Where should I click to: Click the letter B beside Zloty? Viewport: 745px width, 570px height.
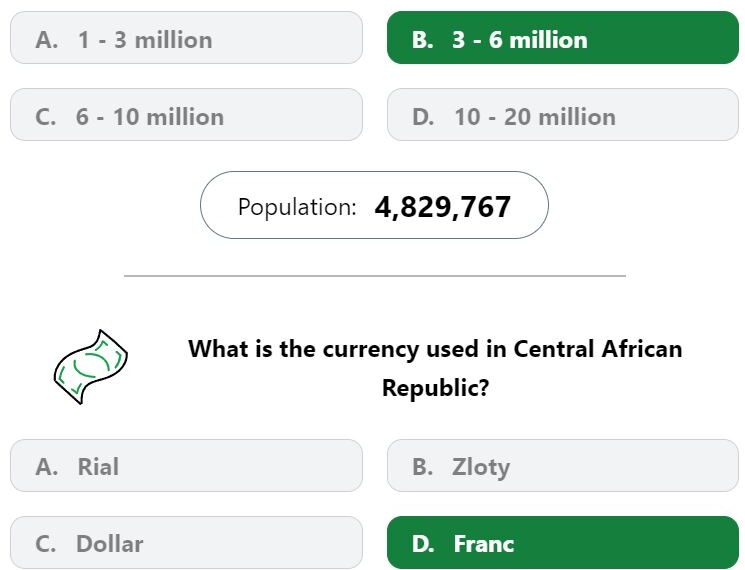(x=423, y=467)
